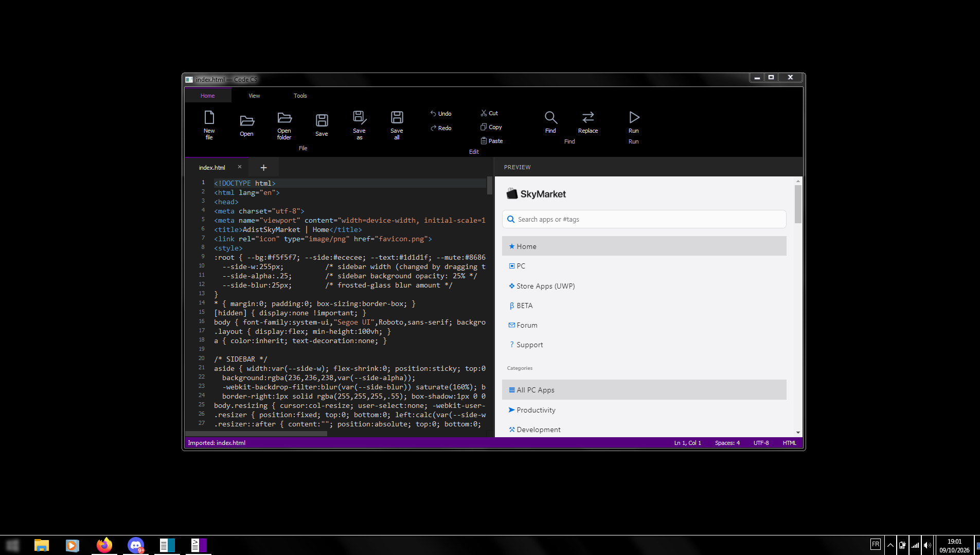Select the index.html editor tab

click(212, 168)
